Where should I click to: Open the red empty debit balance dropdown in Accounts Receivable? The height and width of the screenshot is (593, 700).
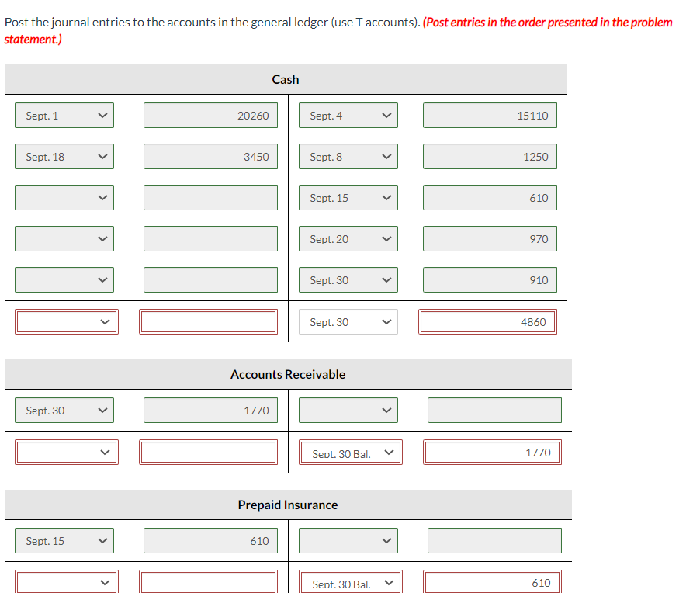[67, 453]
